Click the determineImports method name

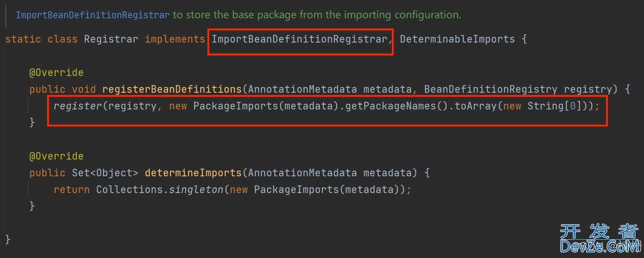tap(193, 173)
